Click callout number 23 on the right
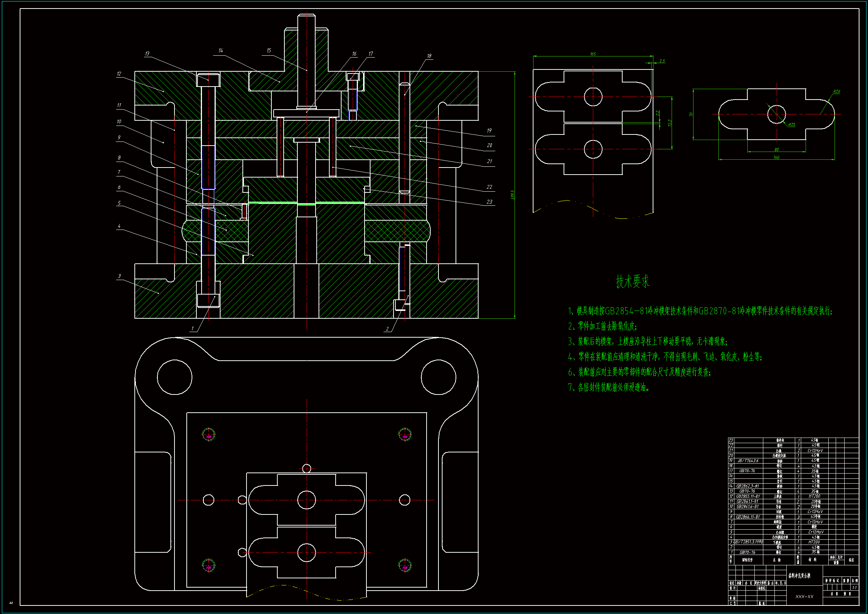Viewport: 868px width, 614px height. click(489, 202)
